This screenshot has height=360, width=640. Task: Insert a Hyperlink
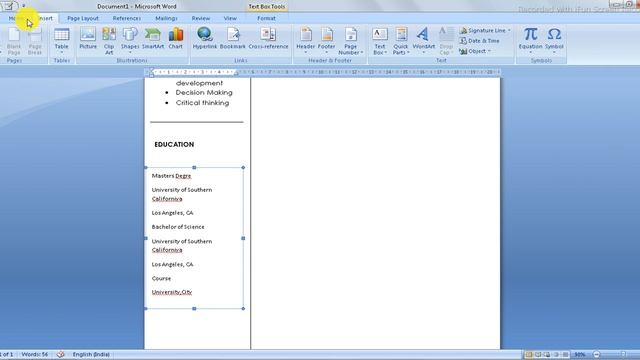coord(204,39)
